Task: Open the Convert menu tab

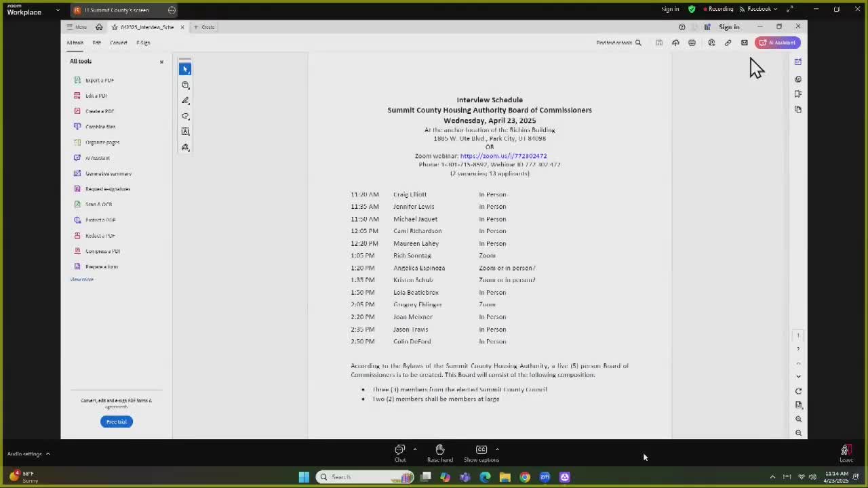Action: [x=118, y=43]
